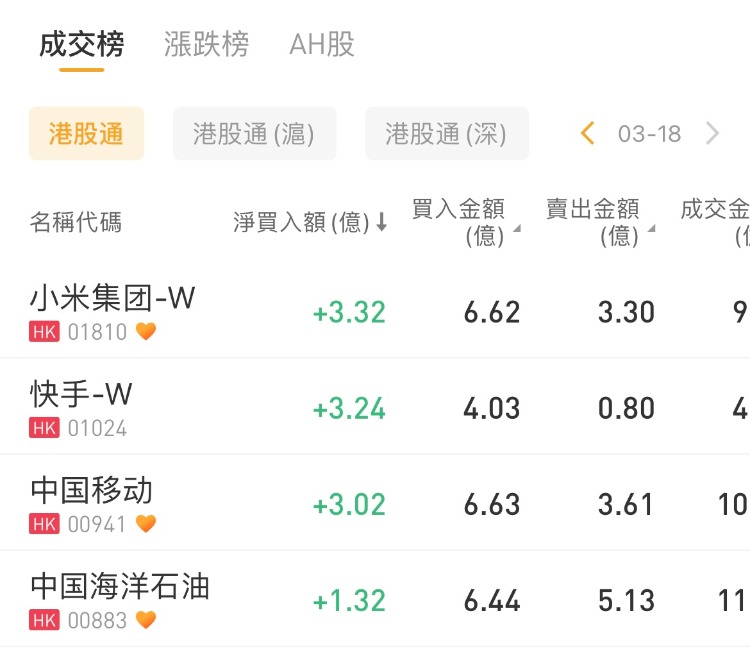Click the HK badge under 中国移动
The height and width of the screenshot is (647, 750).
tap(44, 523)
